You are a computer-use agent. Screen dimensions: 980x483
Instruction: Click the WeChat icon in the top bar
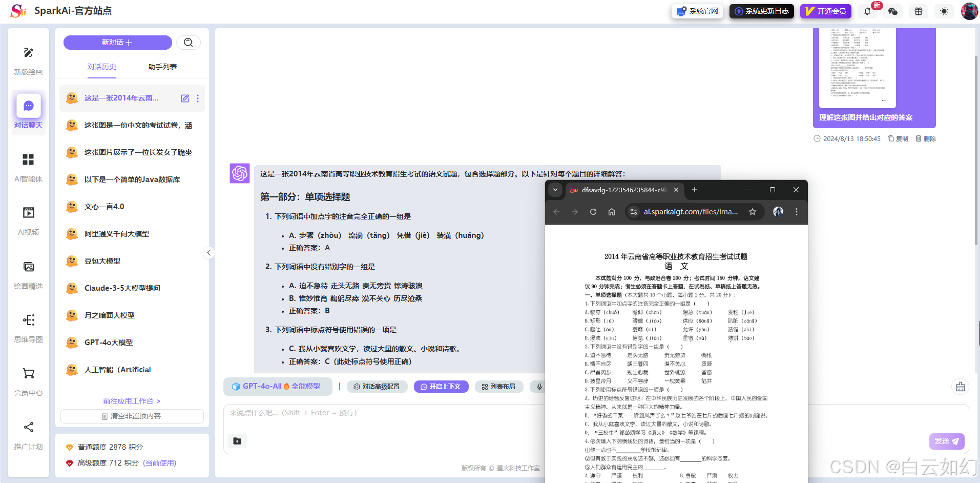click(893, 11)
